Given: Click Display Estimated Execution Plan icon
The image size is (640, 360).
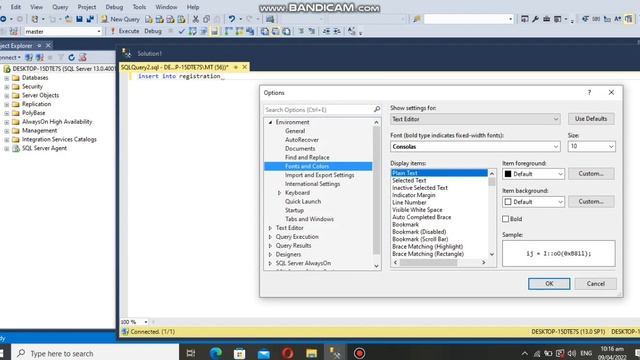Looking at the screenshot, I should 192,31.
